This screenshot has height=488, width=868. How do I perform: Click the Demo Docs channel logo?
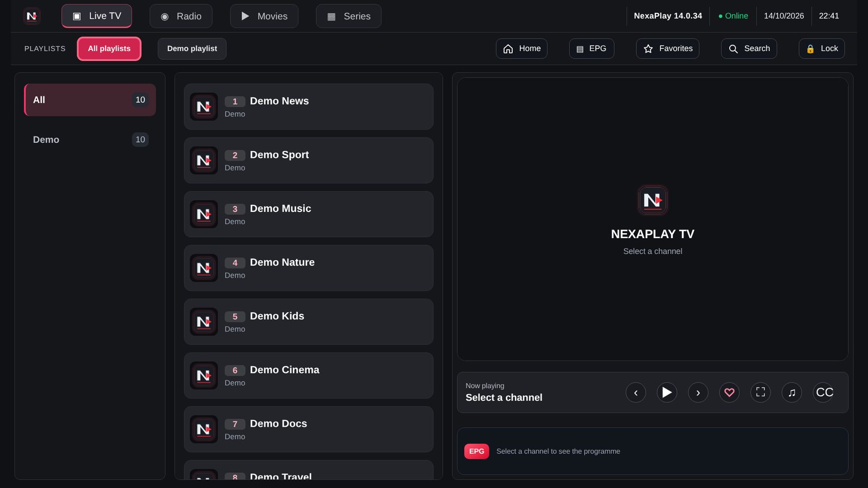pyautogui.click(x=204, y=429)
